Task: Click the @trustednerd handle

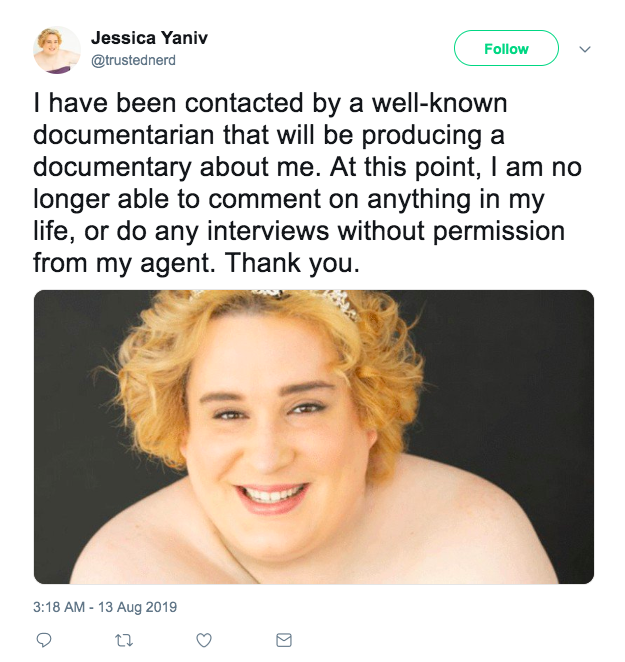Action: click(x=133, y=60)
